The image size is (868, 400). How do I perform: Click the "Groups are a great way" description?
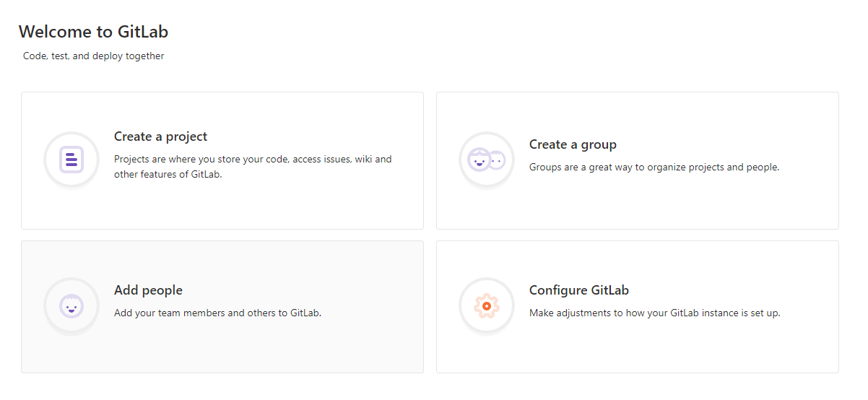click(x=654, y=168)
